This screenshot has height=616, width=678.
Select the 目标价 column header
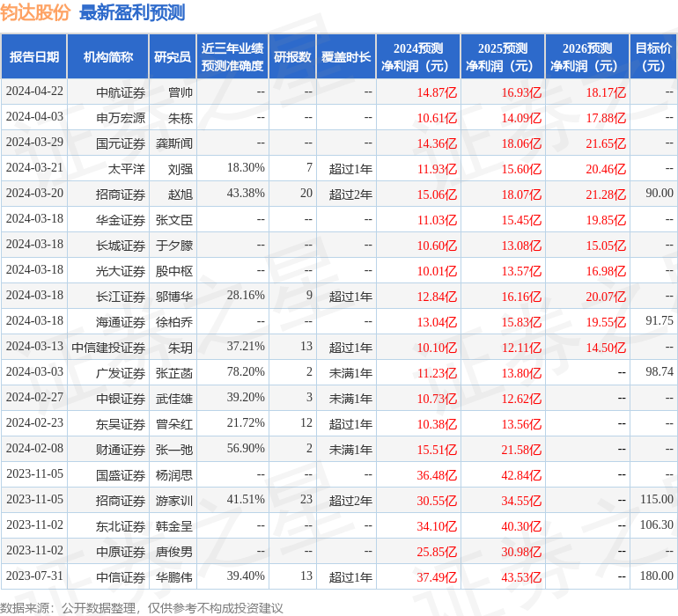(x=653, y=56)
